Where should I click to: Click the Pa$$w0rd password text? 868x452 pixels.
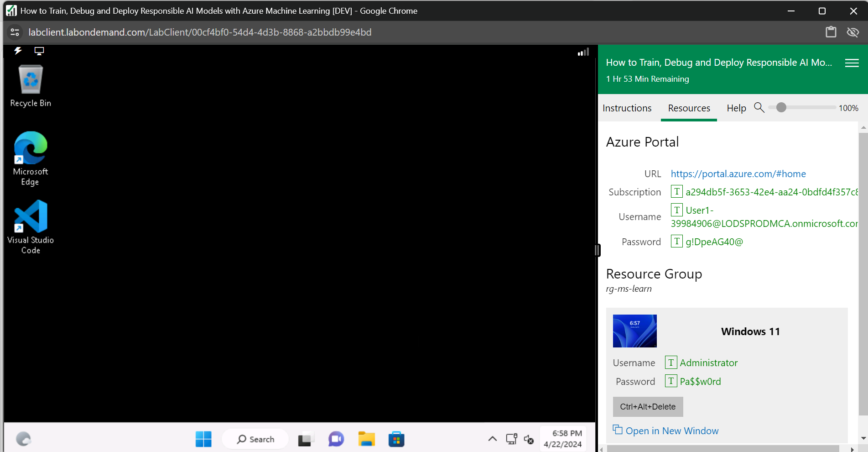click(700, 382)
